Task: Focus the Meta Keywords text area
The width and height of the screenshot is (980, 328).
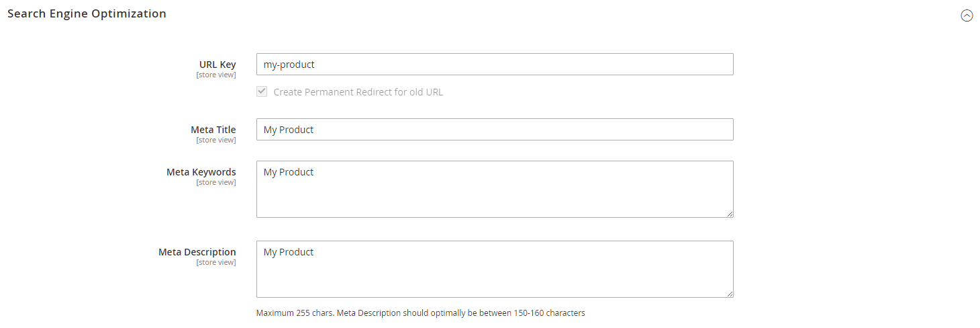Action: 494,189
